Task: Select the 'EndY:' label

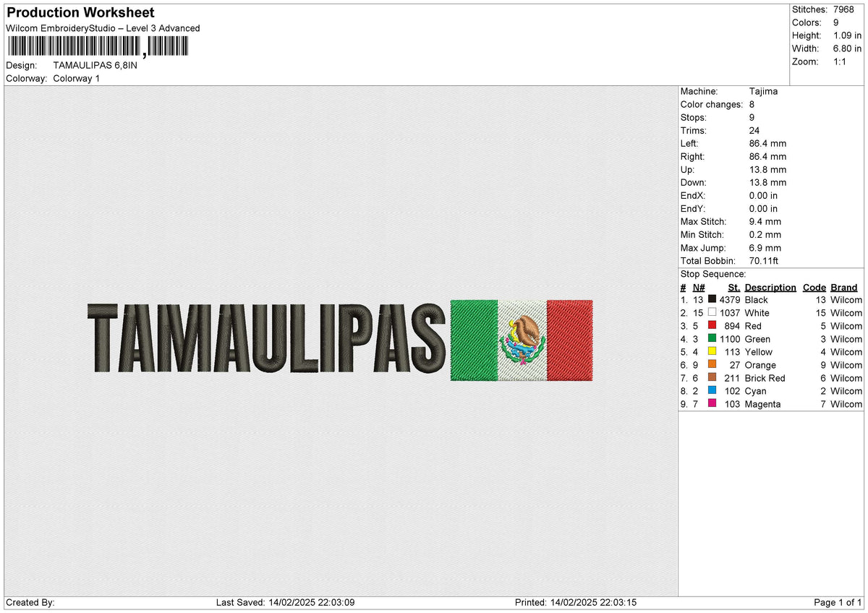Action: (693, 209)
